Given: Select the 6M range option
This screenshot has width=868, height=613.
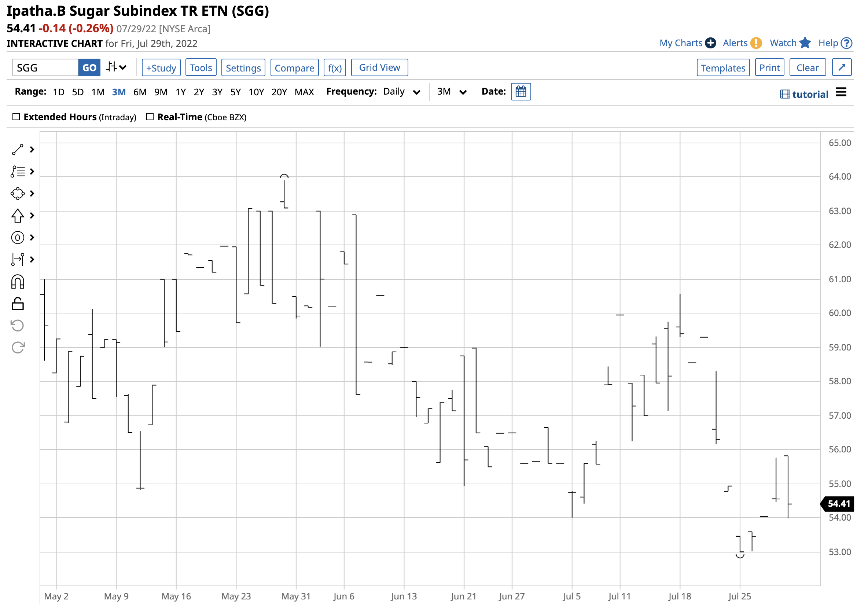Looking at the screenshot, I should click(x=140, y=92).
